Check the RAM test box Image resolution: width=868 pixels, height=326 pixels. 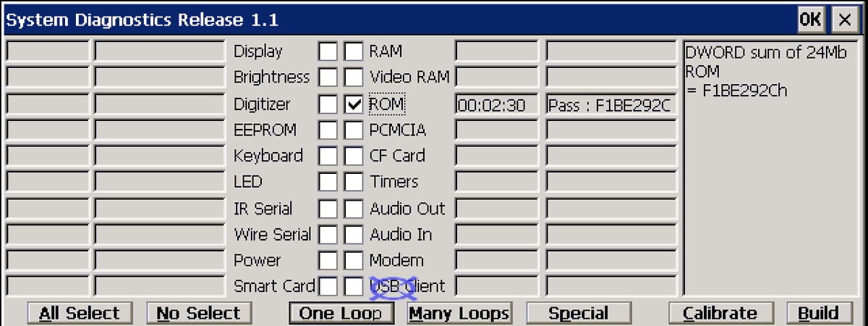click(354, 51)
